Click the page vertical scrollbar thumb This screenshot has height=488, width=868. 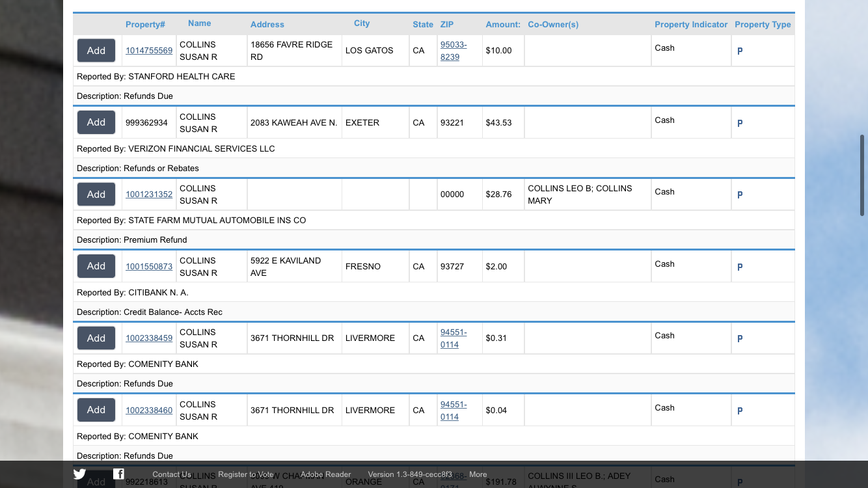click(862, 176)
